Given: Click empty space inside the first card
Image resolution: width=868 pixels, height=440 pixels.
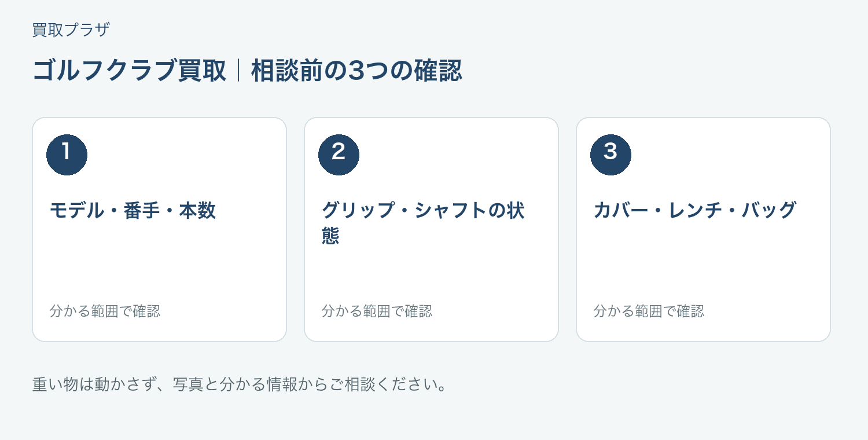Looking at the screenshot, I should pos(159,263).
